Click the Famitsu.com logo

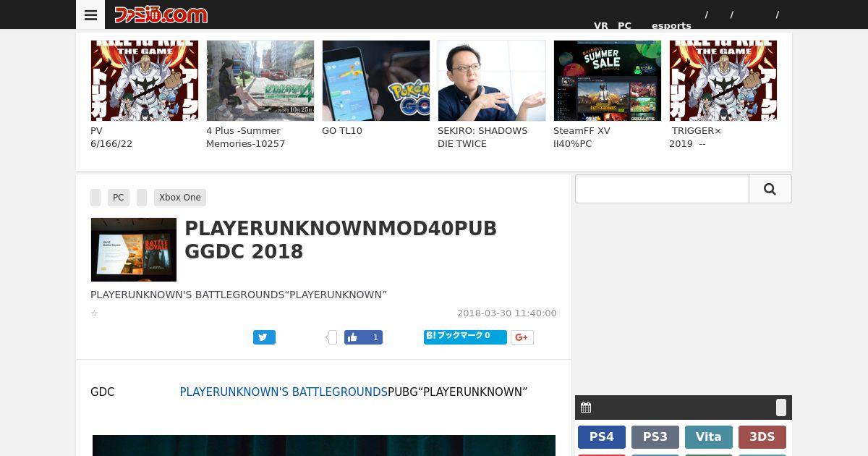click(161, 14)
